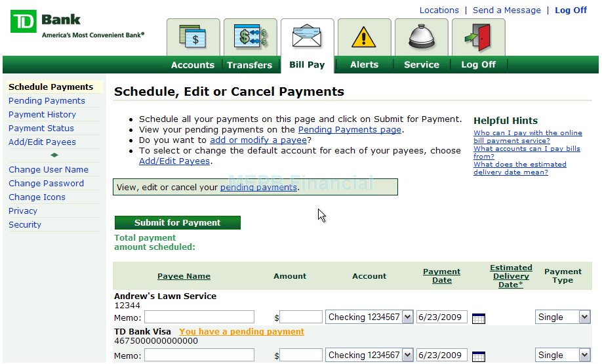
Task: Open Add/Edit Payees in sidebar
Action: pyautogui.click(x=42, y=142)
